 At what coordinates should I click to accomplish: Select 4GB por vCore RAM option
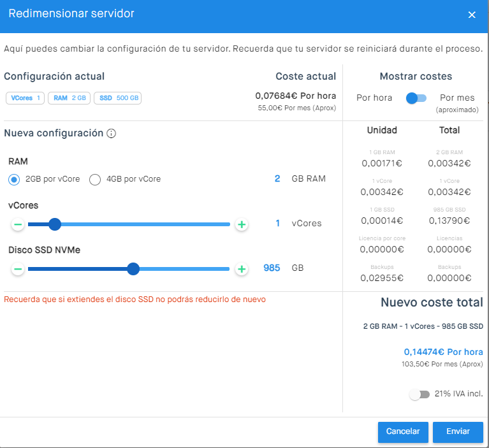pos(95,179)
